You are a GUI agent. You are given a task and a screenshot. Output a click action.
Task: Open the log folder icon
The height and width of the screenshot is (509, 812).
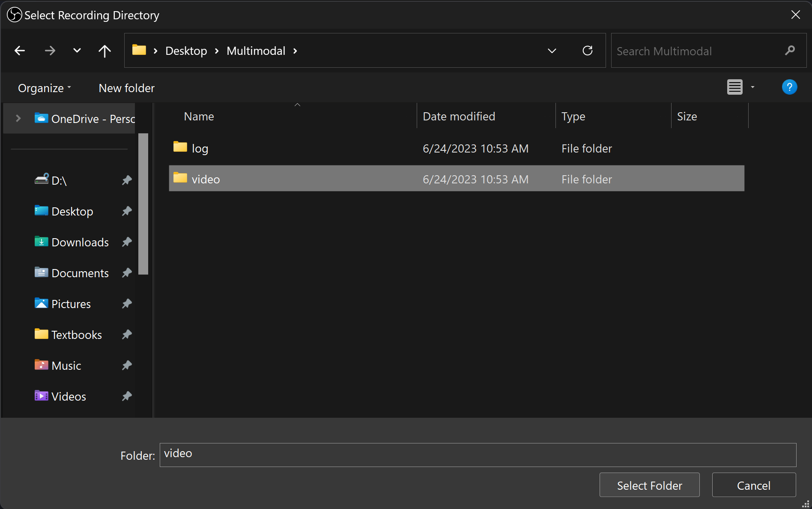(x=180, y=148)
